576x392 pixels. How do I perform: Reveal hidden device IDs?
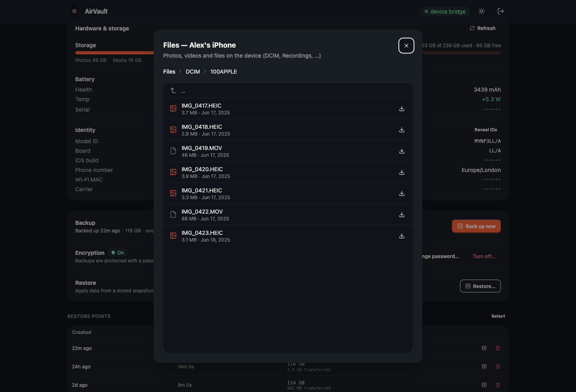point(486,130)
